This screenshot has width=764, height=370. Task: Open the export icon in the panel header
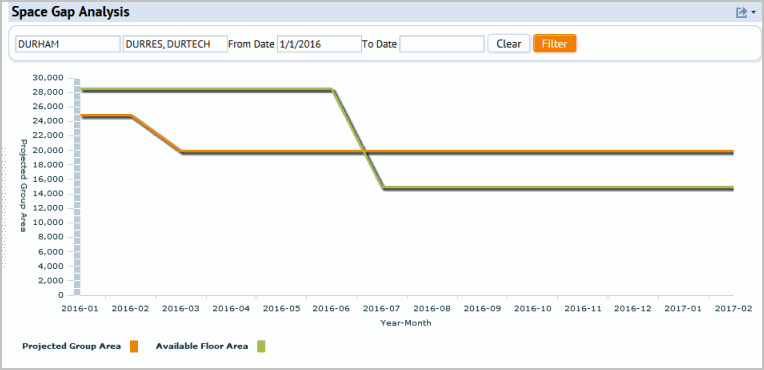click(741, 13)
